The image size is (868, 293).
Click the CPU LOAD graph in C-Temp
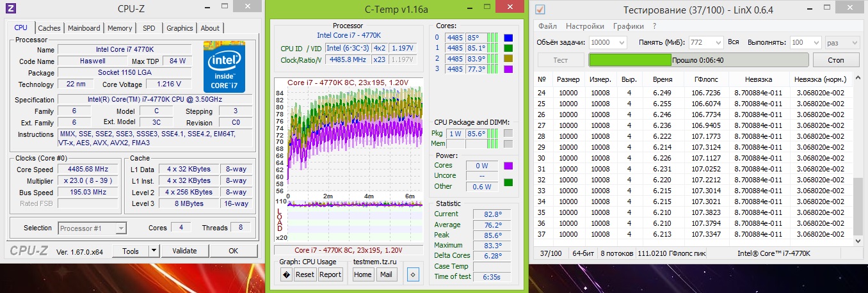pos(349,221)
